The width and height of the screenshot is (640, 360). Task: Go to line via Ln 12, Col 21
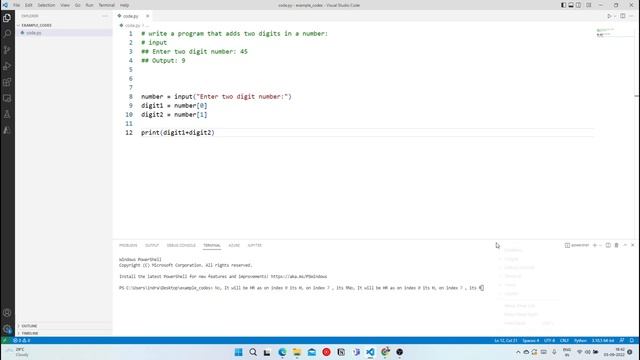coord(506,340)
